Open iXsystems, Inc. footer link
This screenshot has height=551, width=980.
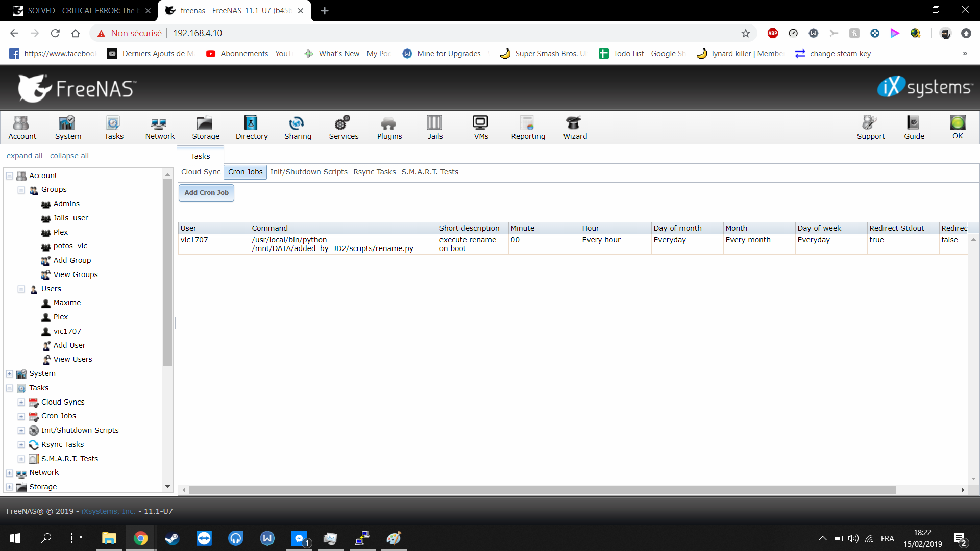click(108, 511)
